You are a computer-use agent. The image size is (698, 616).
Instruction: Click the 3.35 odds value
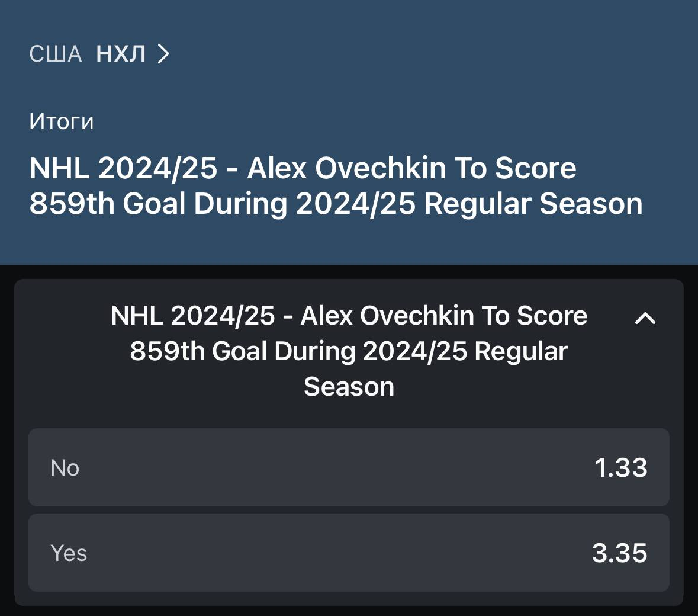pos(619,553)
